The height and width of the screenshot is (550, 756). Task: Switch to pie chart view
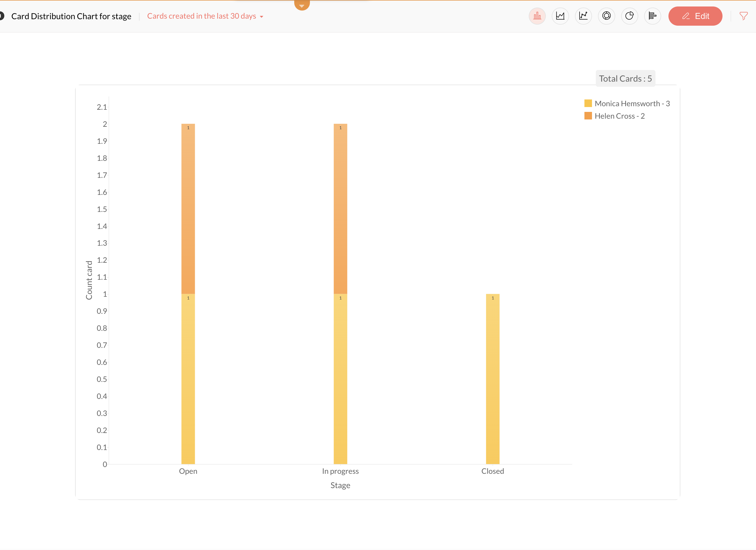629,16
